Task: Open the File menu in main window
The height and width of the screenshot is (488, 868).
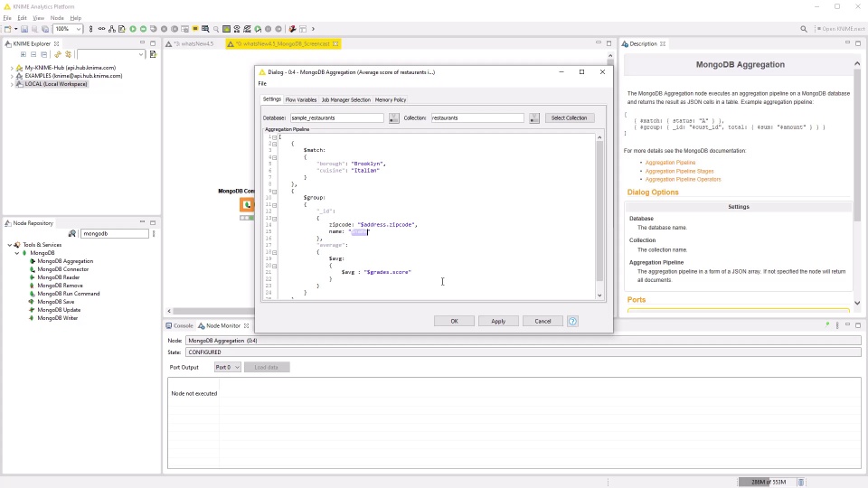Action: point(7,18)
